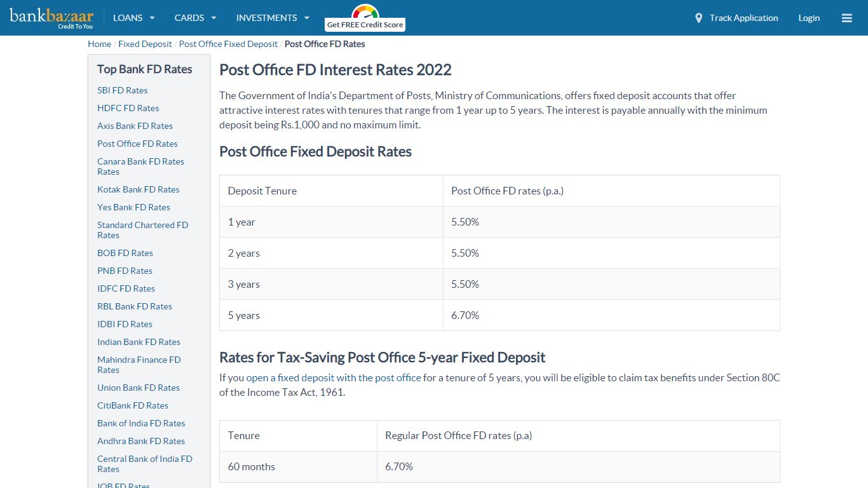Open Union Bank FD Rates link
Screen dimensions: 868x488
138,388
